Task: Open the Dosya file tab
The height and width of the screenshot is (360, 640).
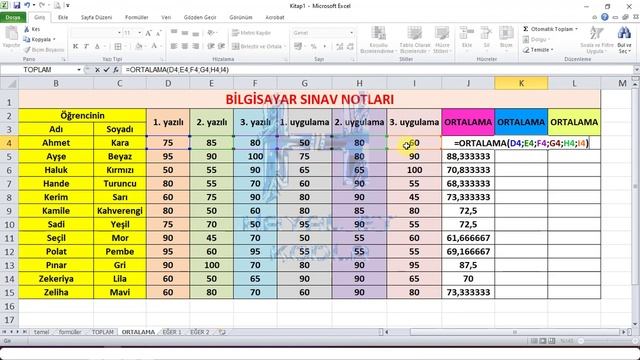Action: [13, 18]
